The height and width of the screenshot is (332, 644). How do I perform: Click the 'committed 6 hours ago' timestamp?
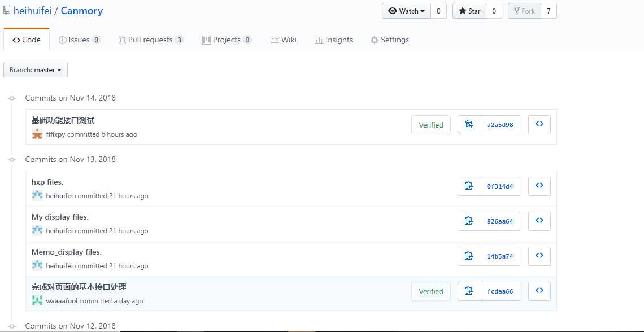click(102, 134)
